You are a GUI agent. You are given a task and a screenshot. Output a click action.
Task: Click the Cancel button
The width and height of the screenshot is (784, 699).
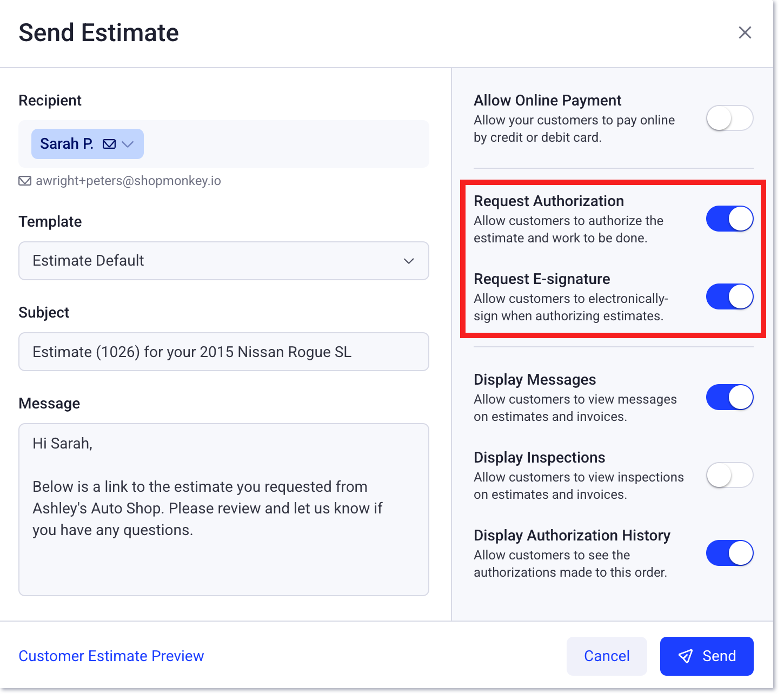point(607,656)
